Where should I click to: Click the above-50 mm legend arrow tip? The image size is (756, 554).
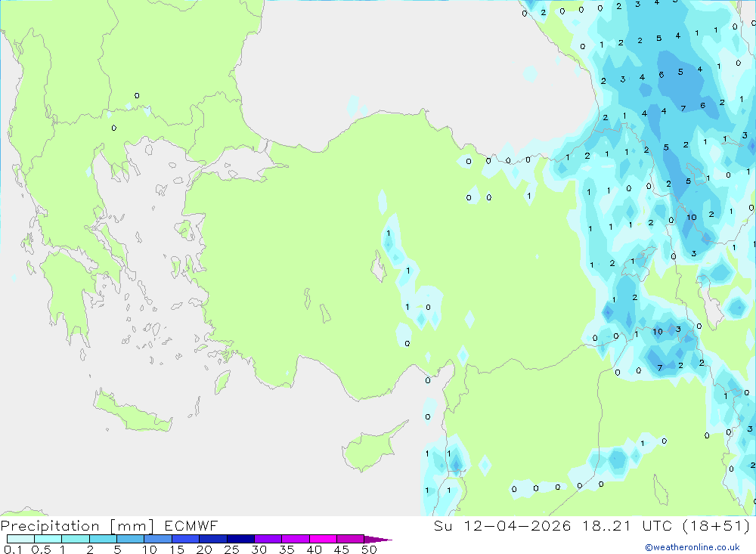pos(378,540)
